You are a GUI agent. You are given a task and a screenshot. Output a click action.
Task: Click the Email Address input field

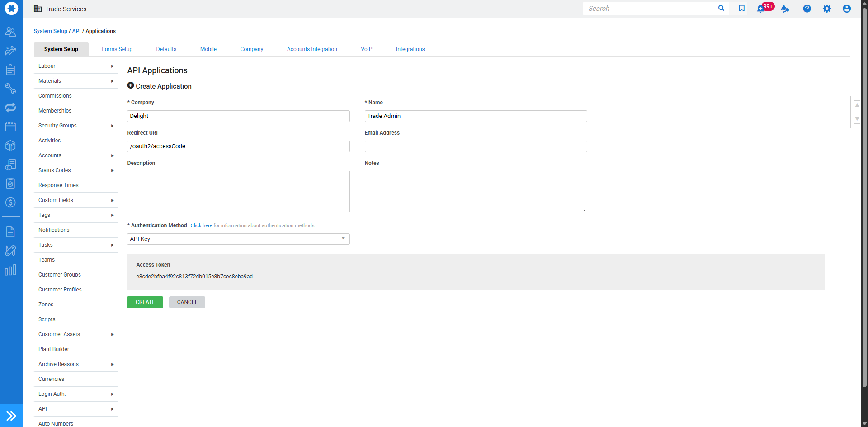[476, 146]
